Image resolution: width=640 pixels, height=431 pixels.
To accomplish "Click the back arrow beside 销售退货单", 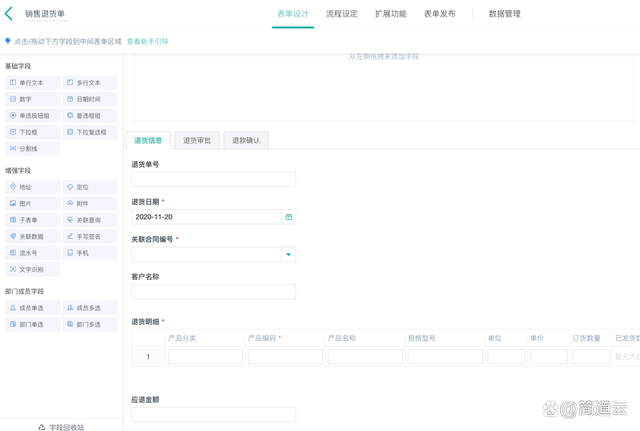I will click(x=9, y=14).
